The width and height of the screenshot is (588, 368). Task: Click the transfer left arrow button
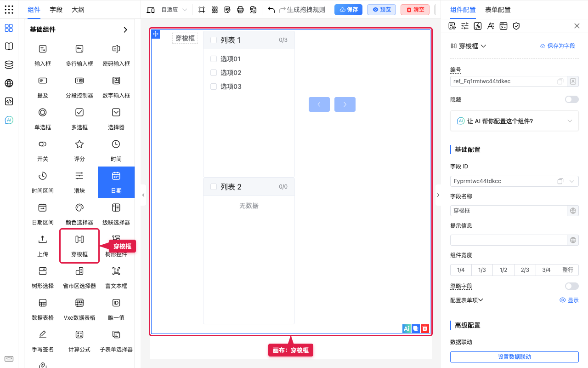(x=319, y=104)
